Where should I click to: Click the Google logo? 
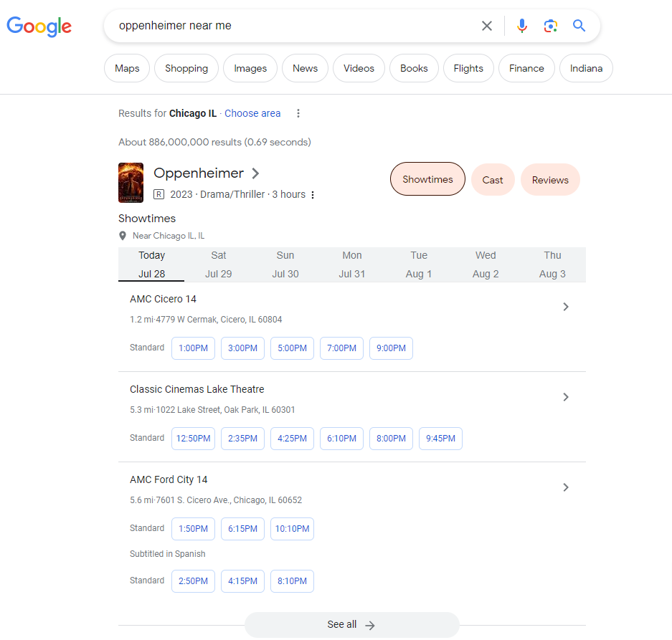coord(39,27)
